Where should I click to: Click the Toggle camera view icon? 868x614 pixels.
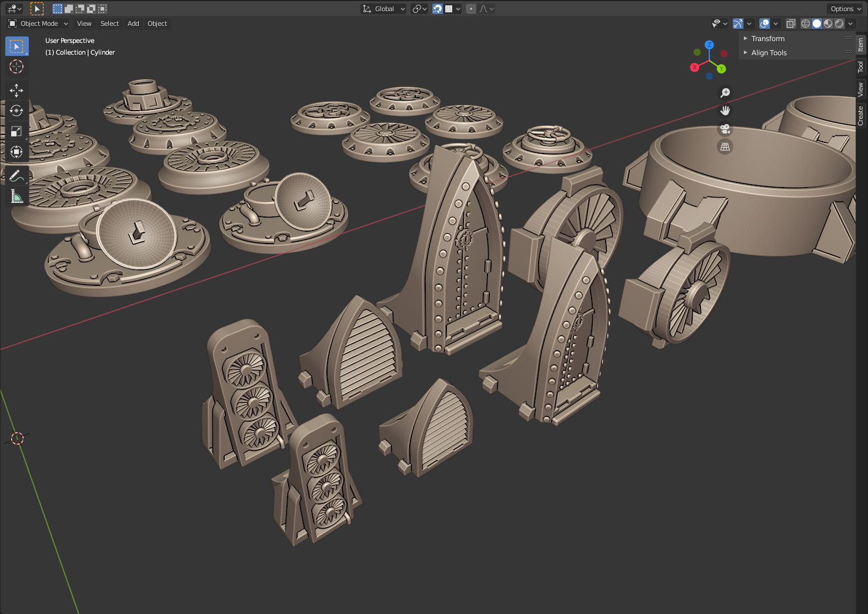(725, 129)
